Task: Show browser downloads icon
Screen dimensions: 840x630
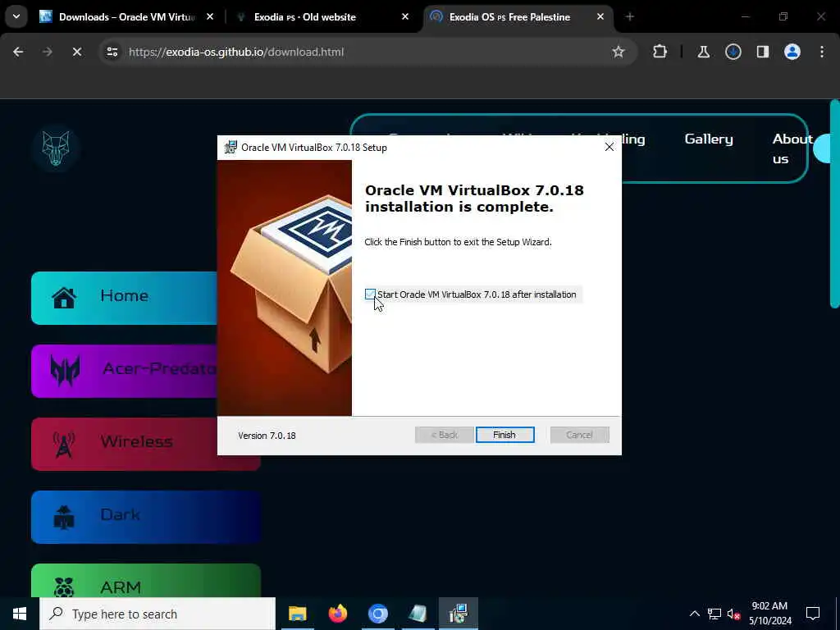Action: (733, 52)
